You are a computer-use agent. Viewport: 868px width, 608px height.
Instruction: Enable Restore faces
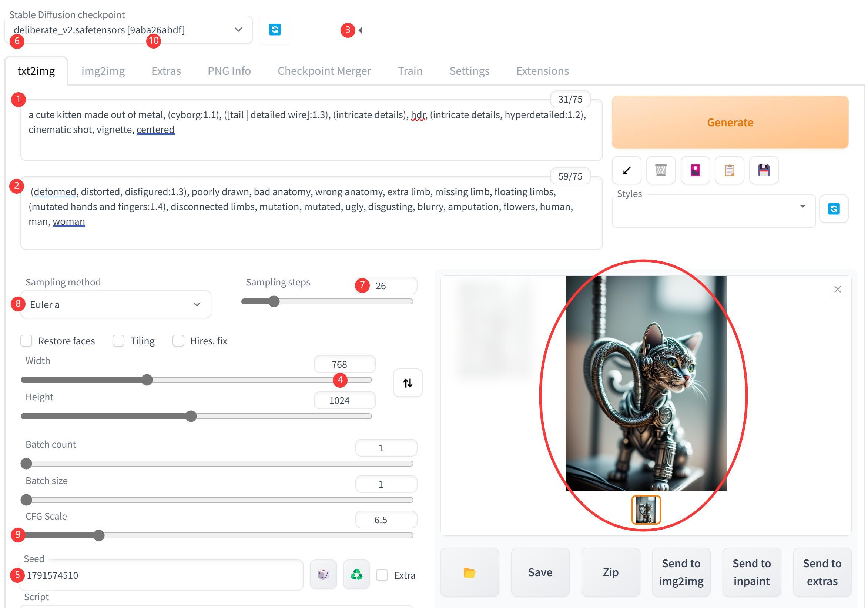26,341
